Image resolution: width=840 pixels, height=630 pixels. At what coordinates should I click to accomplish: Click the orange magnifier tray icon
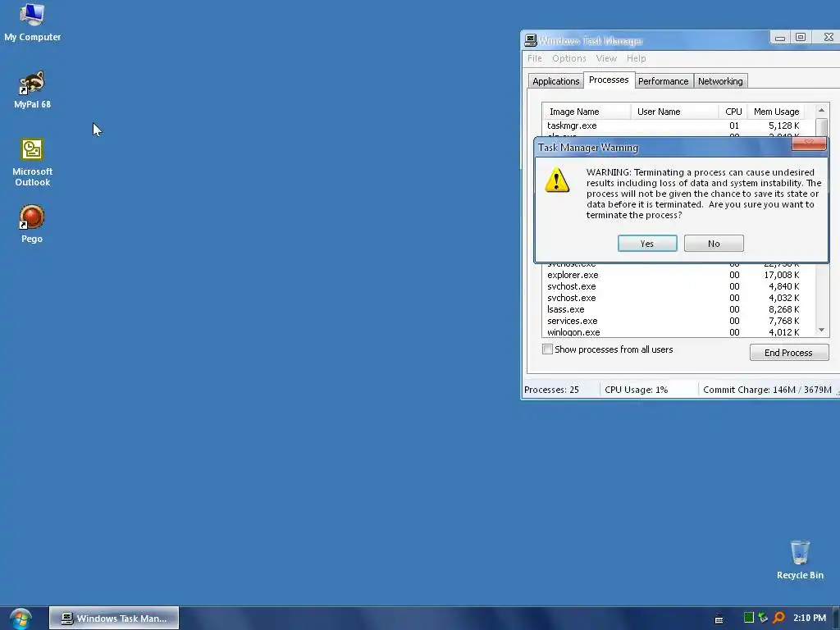coord(779,618)
